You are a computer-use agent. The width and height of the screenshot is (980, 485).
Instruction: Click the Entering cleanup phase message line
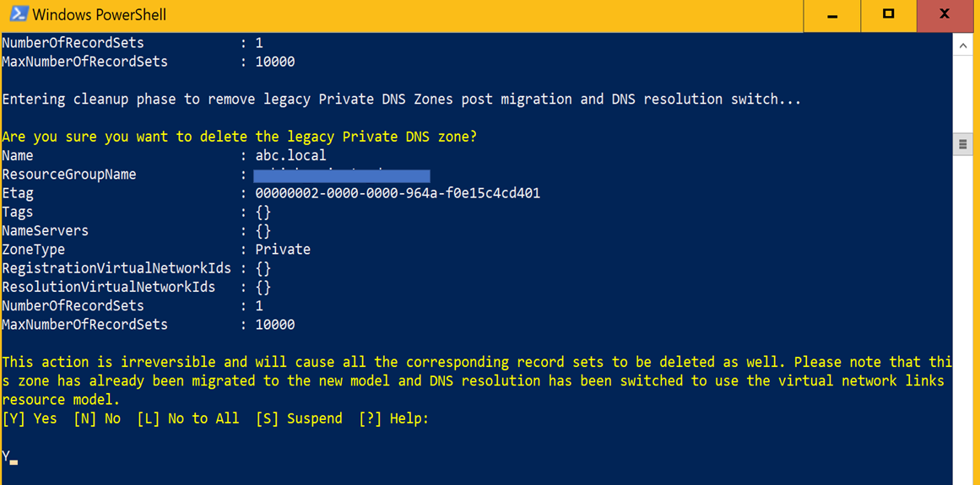click(x=401, y=100)
